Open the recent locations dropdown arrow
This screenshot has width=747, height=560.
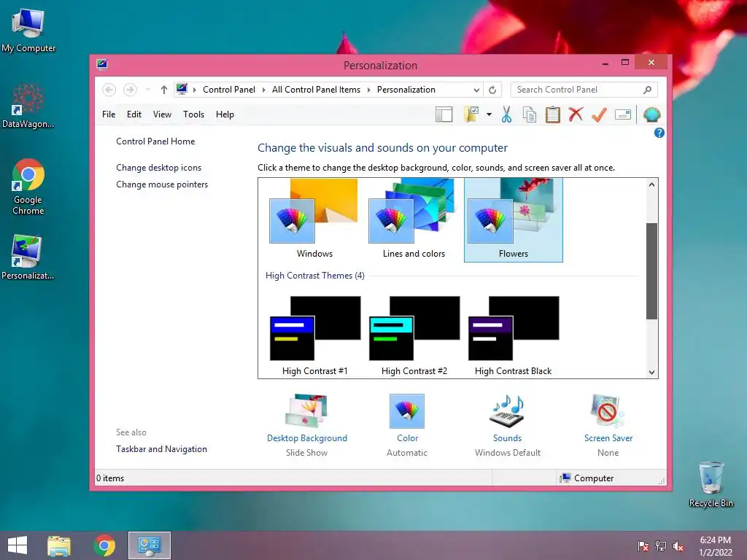pyautogui.click(x=147, y=90)
